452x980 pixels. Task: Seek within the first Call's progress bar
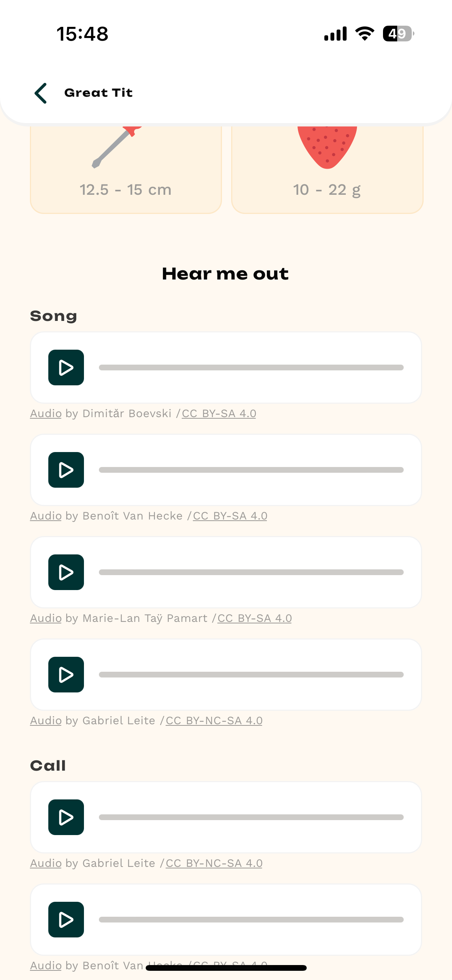pyautogui.click(x=251, y=817)
